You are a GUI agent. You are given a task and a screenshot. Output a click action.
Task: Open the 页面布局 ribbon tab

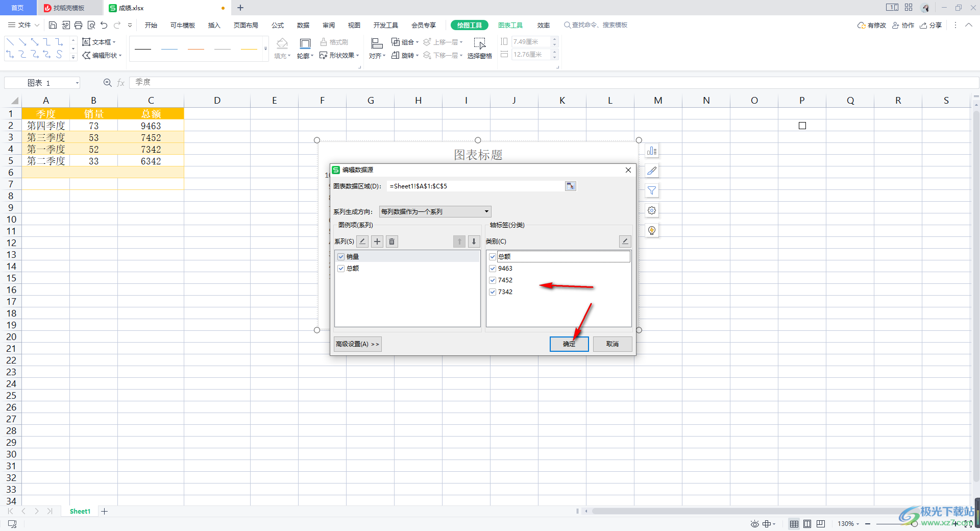(246, 25)
